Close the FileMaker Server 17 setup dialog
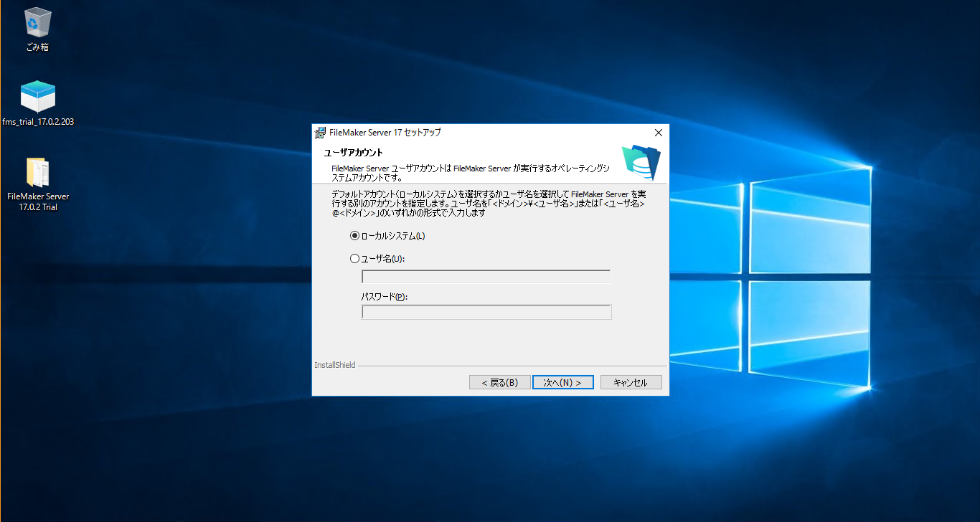Screen dimensions: 980x522 (658, 132)
